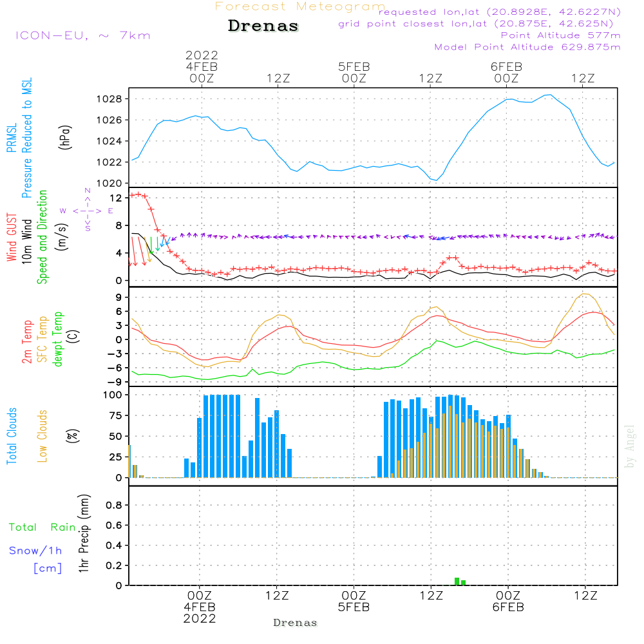Click the bold "Drenas" heading at top
644x644 pixels.
tap(263, 26)
